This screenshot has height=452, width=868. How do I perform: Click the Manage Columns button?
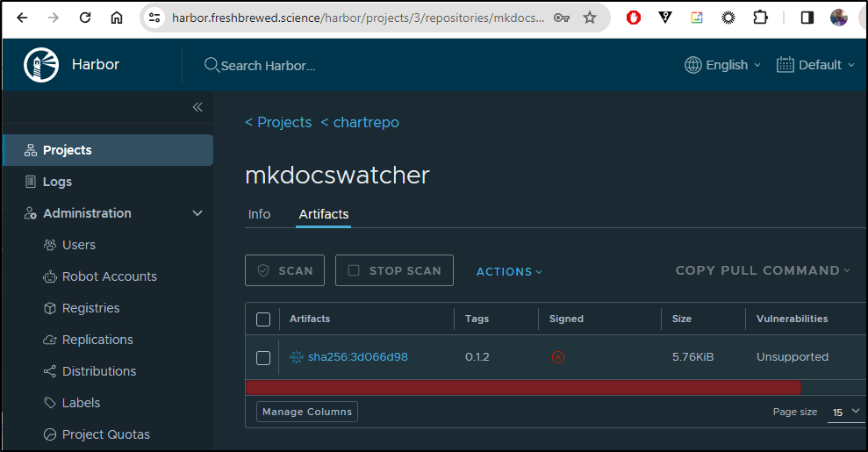[x=306, y=412]
